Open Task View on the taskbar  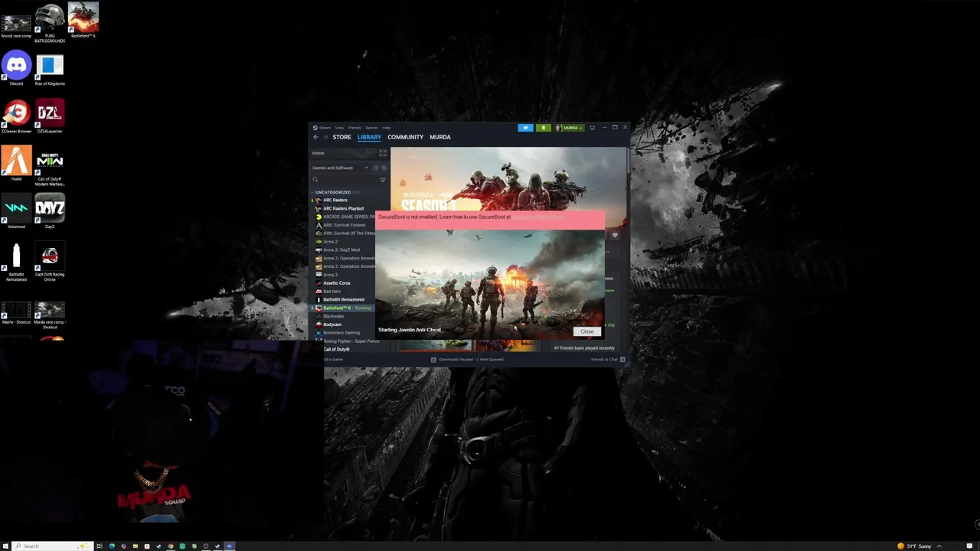click(x=100, y=546)
